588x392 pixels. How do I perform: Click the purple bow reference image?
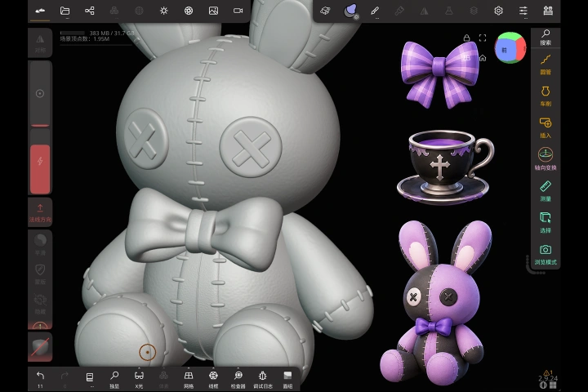coord(439,74)
